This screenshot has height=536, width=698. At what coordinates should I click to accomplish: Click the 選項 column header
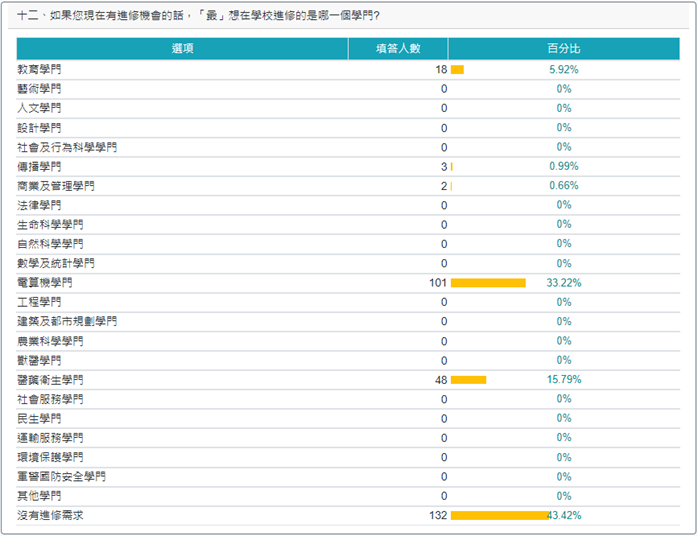tap(182, 48)
